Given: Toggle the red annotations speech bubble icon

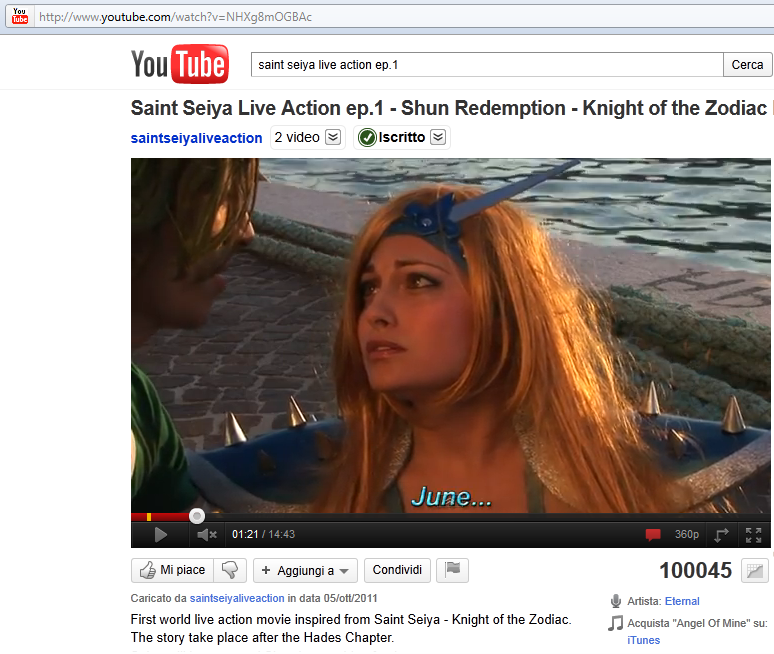Looking at the screenshot, I should [x=653, y=535].
